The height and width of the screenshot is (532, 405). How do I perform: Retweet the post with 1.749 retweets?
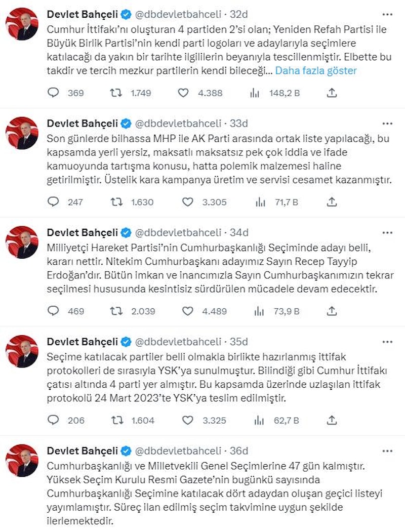(x=116, y=93)
